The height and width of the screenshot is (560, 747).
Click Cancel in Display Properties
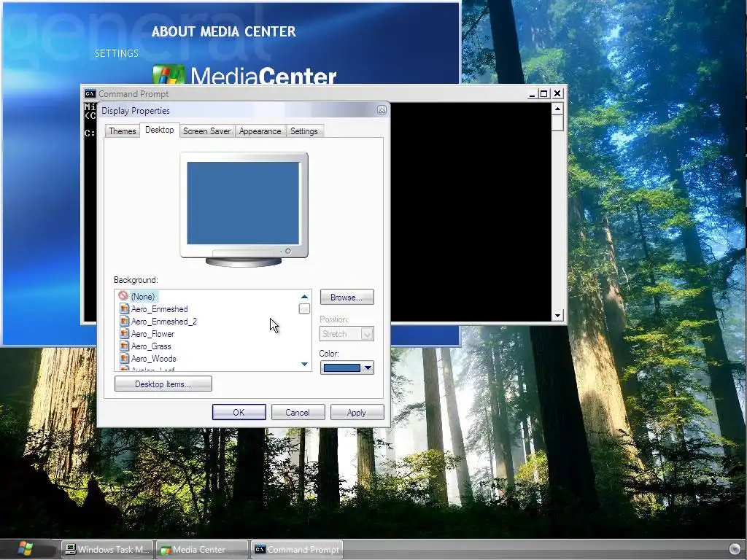(298, 413)
